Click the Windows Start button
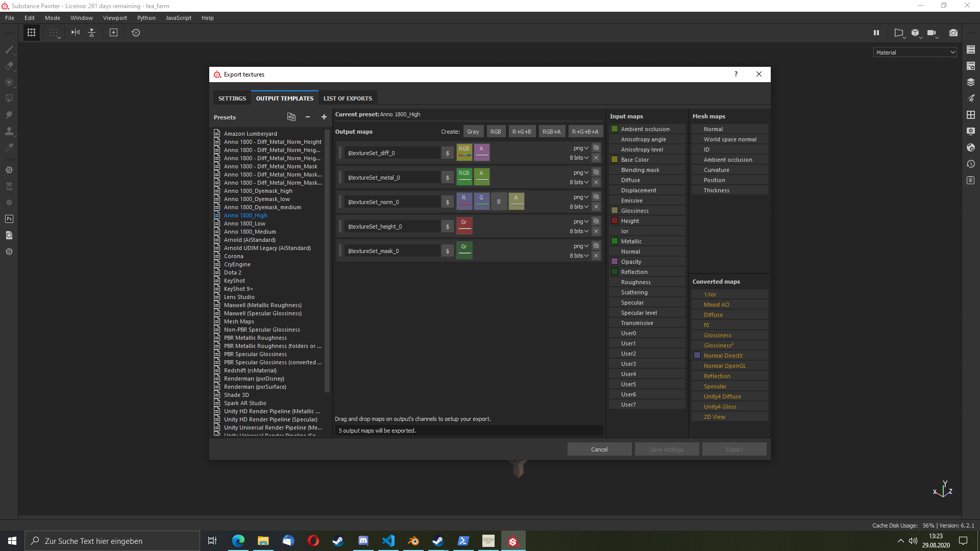The image size is (980, 551). coord(12,541)
